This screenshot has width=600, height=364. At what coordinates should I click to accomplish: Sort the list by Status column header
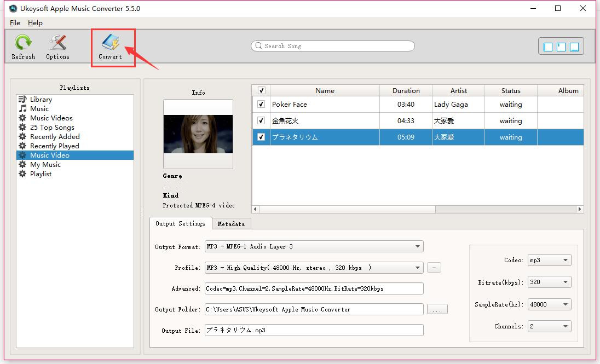(x=511, y=91)
